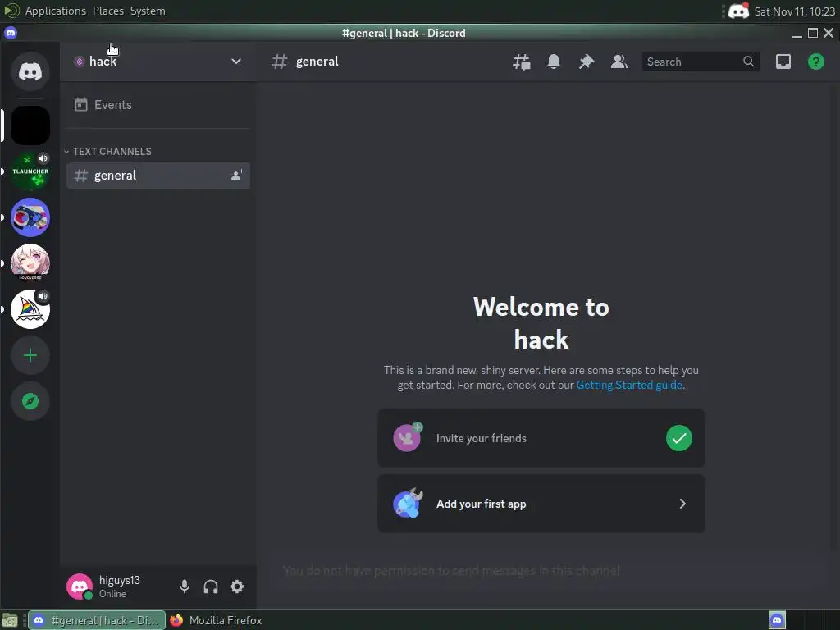Create invite next to general channel
This screenshot has height=630, width=840.
[x=237, y=176]
